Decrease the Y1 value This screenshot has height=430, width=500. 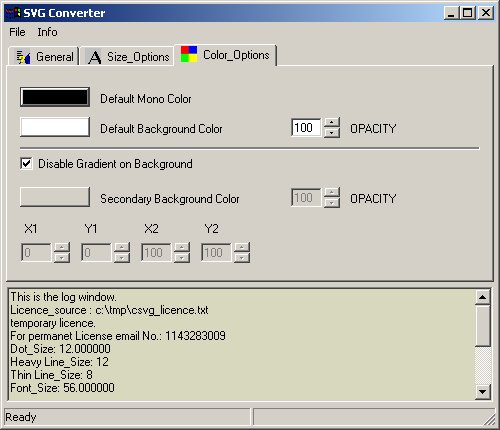[122, 258]
